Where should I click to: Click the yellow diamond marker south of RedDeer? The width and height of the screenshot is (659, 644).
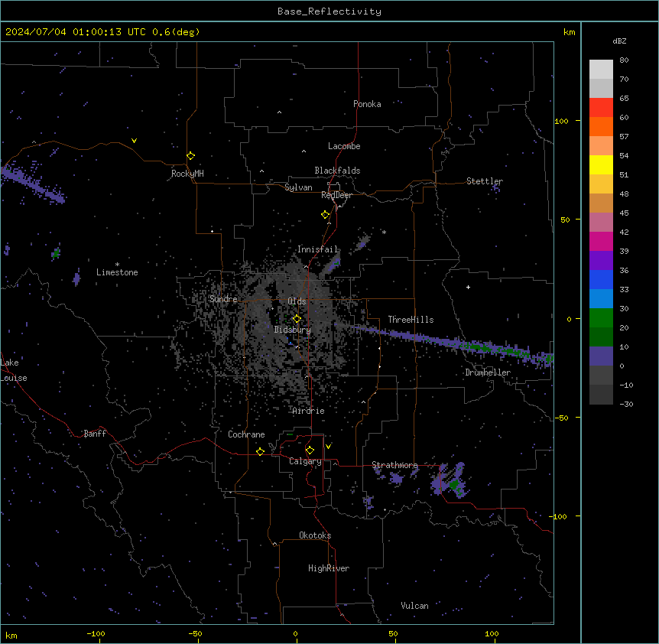(326, 215)
